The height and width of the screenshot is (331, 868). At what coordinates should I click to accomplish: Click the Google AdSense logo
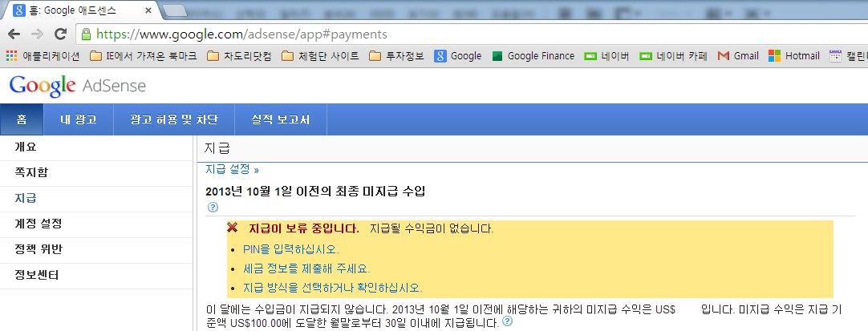[78, 86]
